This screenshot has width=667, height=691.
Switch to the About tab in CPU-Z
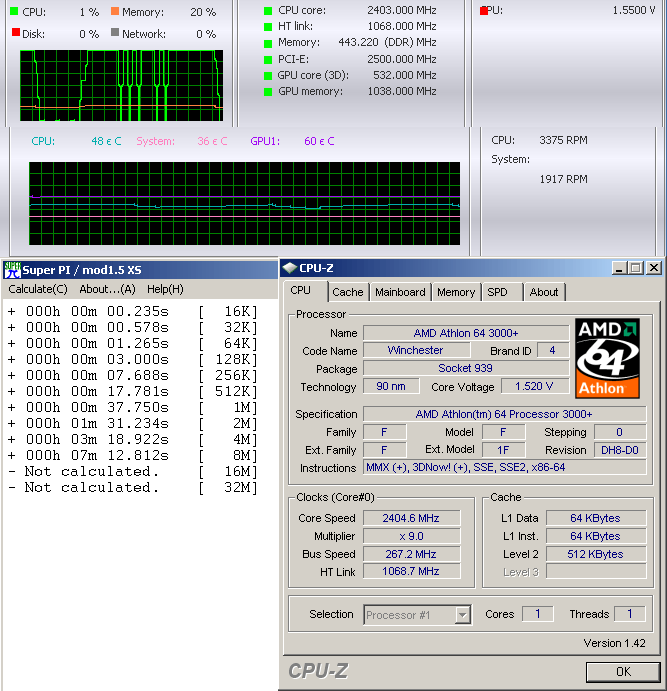(x=544, y=292)
